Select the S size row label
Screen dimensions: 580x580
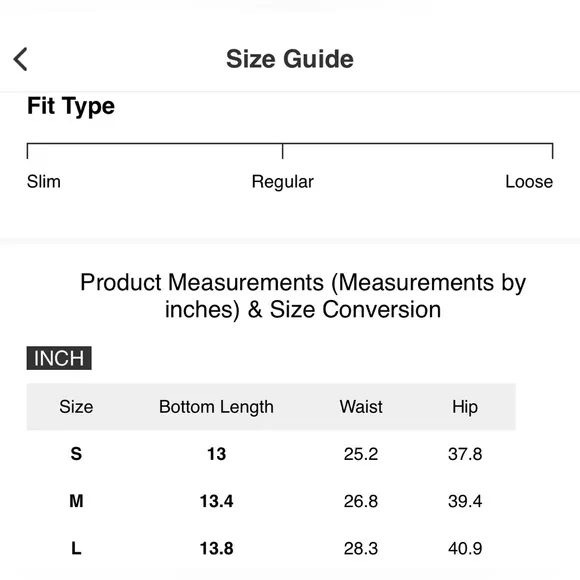pyautogui.click(x=76, y=454)
